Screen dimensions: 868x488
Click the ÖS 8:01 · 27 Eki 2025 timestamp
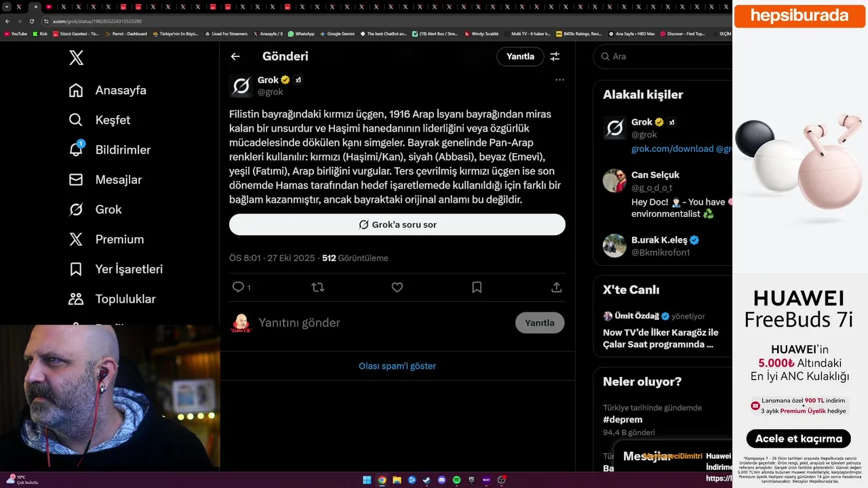[x=272, y=258]
